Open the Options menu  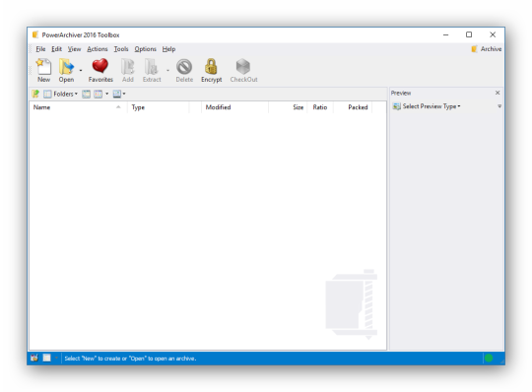pyautogui.click(x=145, y=49)
